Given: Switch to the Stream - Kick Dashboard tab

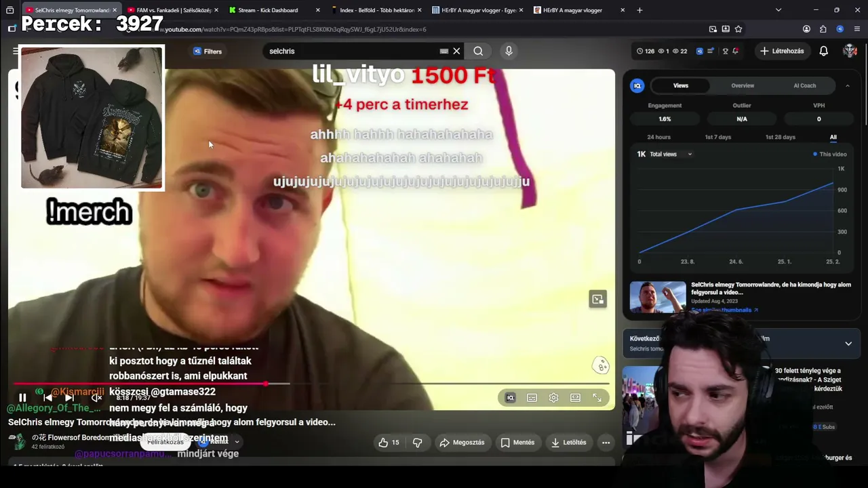Looking at the screenshot, I should [x=274, y=10].
